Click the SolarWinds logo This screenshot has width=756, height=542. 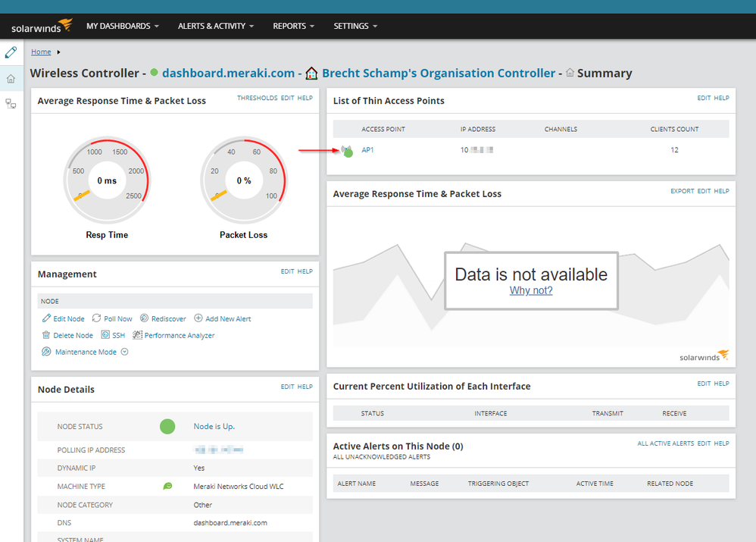click(42, 26)
